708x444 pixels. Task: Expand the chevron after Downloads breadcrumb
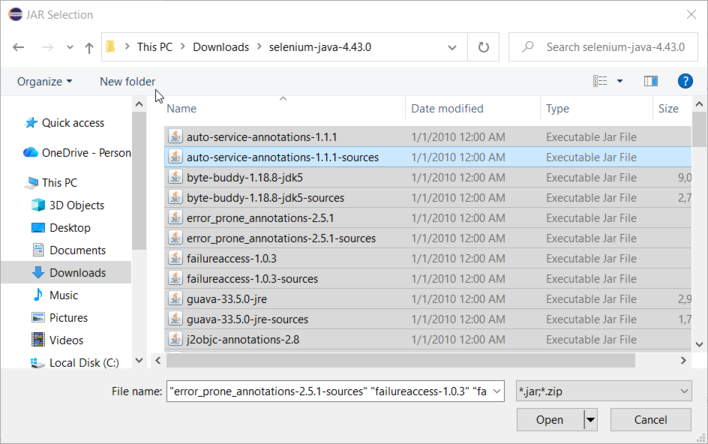(x=259, y=47)
